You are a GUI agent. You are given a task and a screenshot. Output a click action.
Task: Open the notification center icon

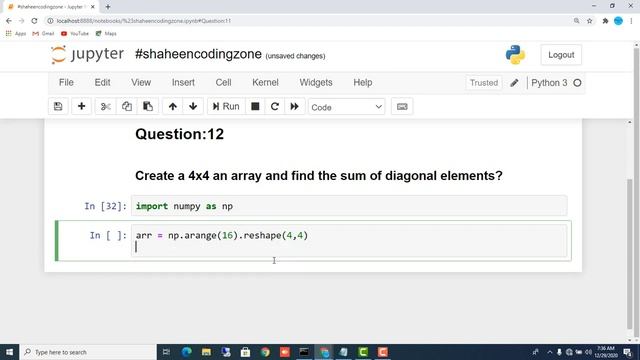628,352
